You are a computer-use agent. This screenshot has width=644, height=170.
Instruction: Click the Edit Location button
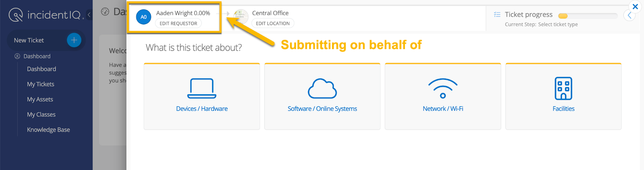[273, 23]
